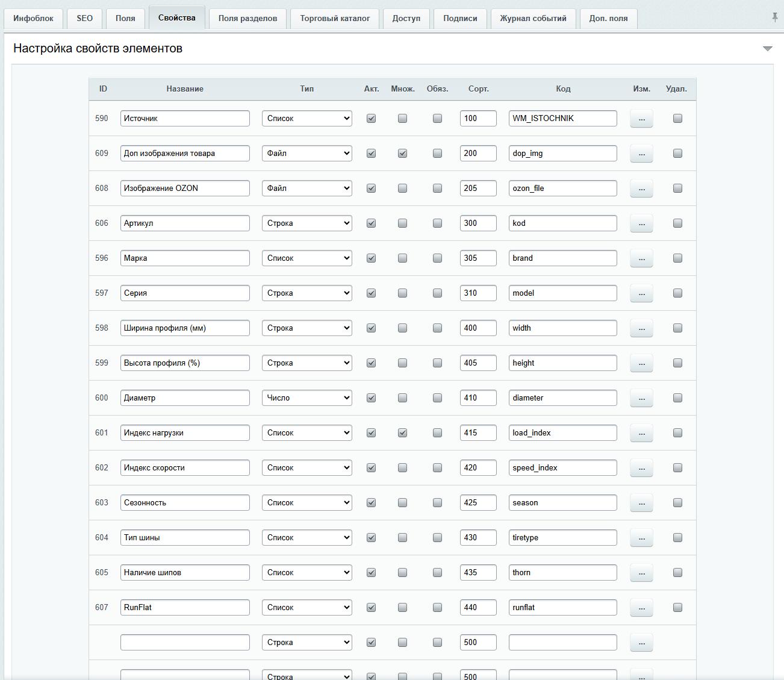Open the Журнал событий tab

tap(533, 19)
